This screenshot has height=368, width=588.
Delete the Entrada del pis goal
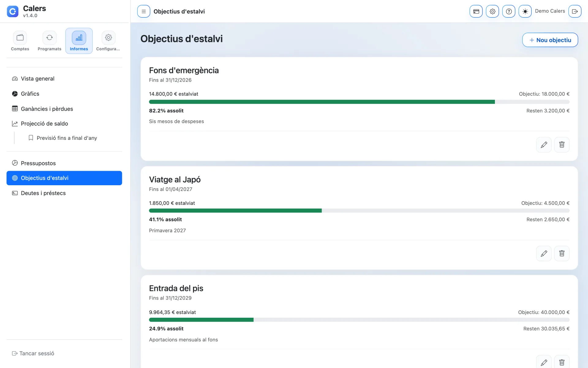click(x=562, y=362)
